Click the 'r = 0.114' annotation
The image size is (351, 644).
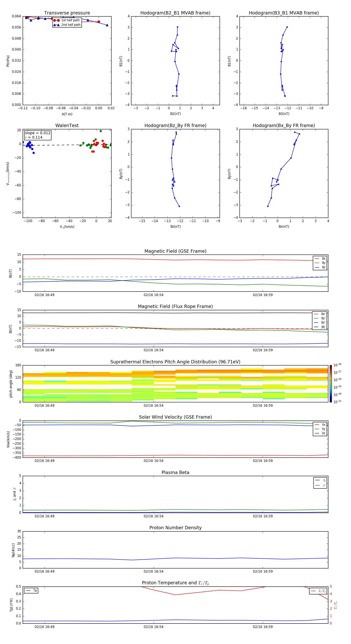click(34, 137)
